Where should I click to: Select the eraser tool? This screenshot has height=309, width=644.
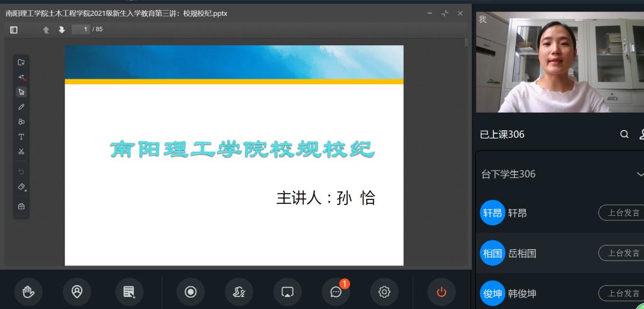point(21,187)
